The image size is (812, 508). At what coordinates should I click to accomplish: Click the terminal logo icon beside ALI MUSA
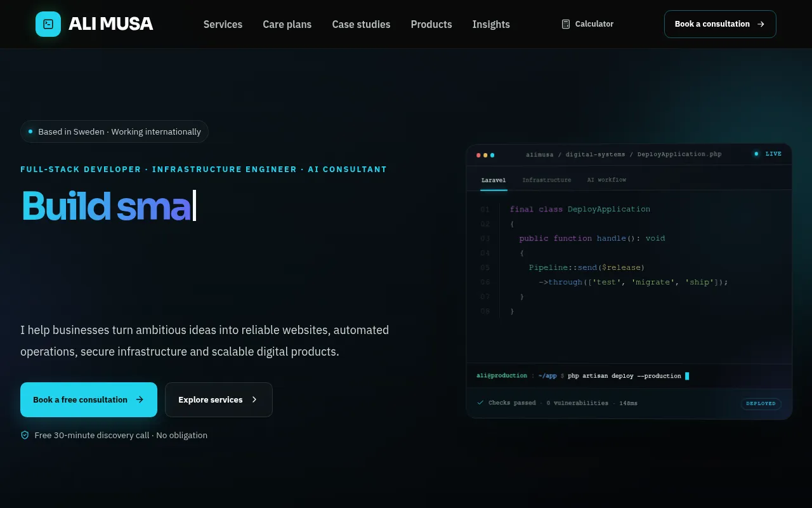[x=48, y=24]
